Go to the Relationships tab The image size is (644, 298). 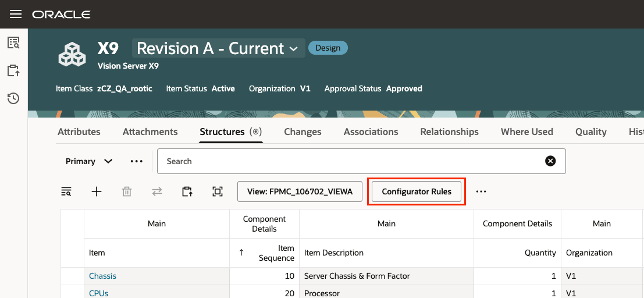(x=449, y=132)
